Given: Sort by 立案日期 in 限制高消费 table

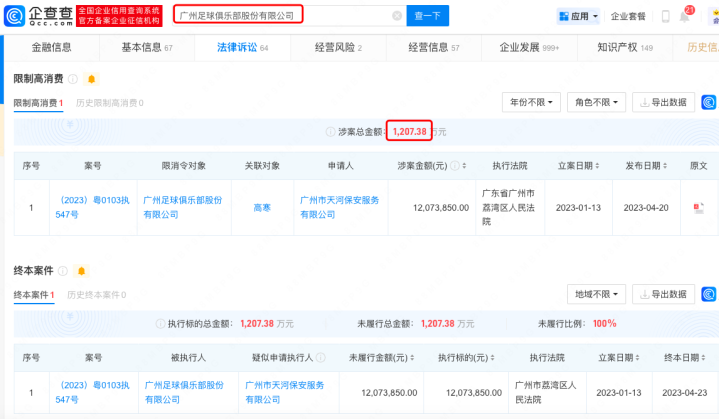Looking at the screenshot, I should [597, 166].
